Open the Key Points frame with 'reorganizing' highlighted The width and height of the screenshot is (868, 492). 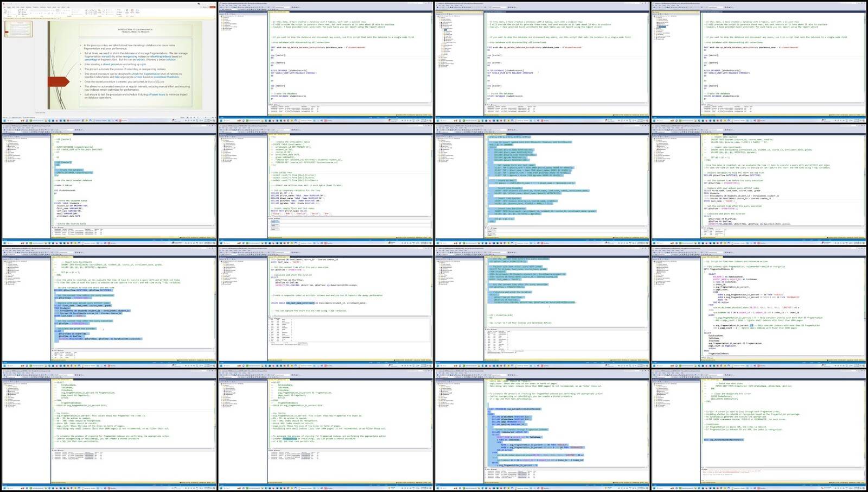point(325,430)
